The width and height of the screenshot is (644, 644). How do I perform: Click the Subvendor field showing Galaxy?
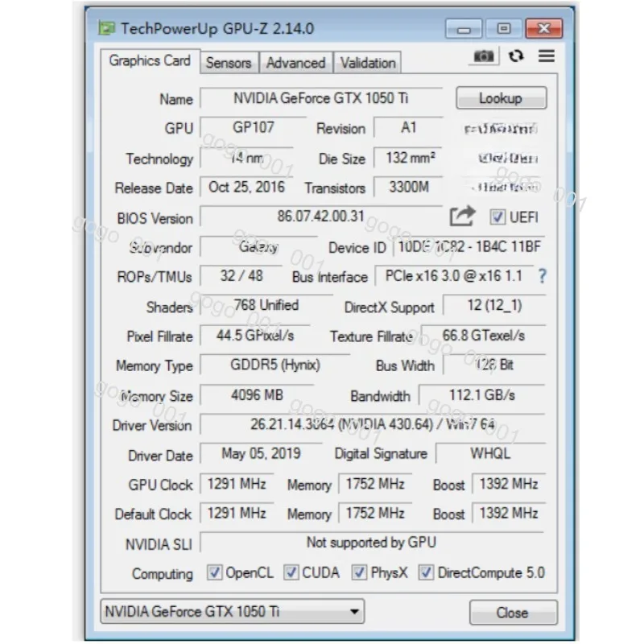(258, 247)
